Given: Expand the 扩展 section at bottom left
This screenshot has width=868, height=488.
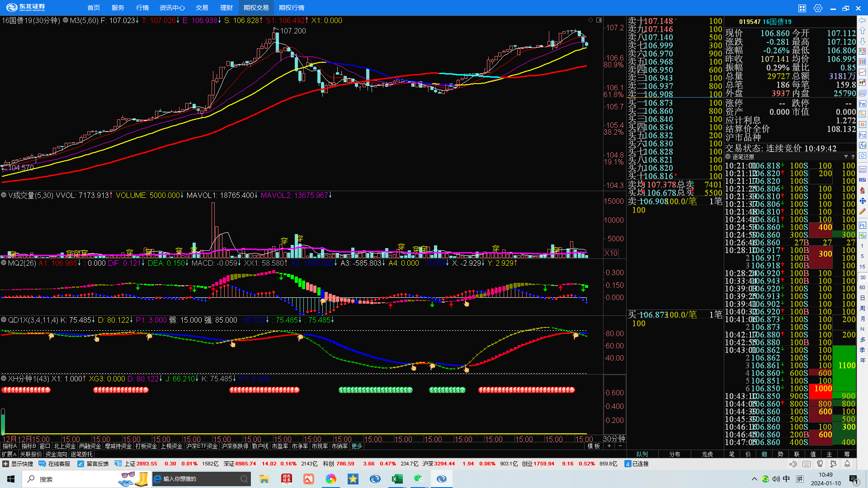Looking at the screenshot, I should [9, 454].
